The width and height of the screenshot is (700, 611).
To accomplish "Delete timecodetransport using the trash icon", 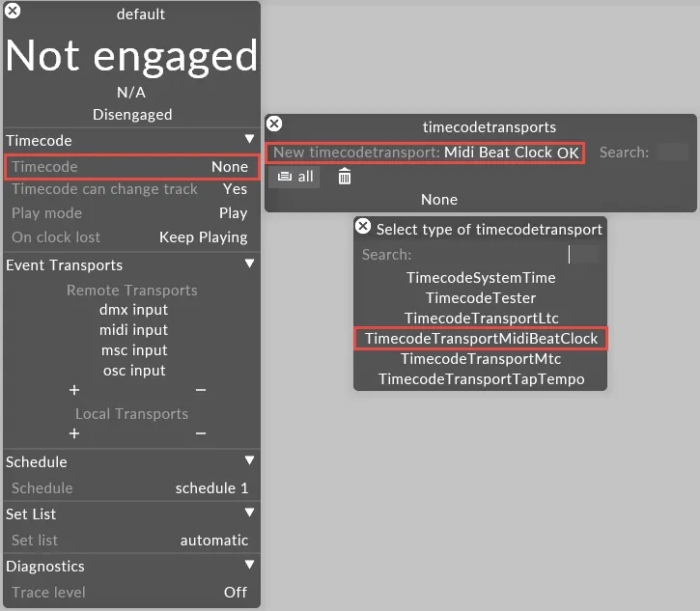I will tap(345, 177).
